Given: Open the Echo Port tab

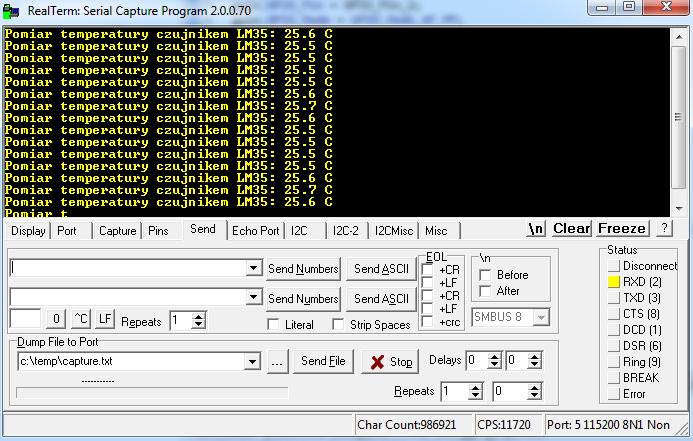Looking at the screenshot, I should (x=255, y=231).
